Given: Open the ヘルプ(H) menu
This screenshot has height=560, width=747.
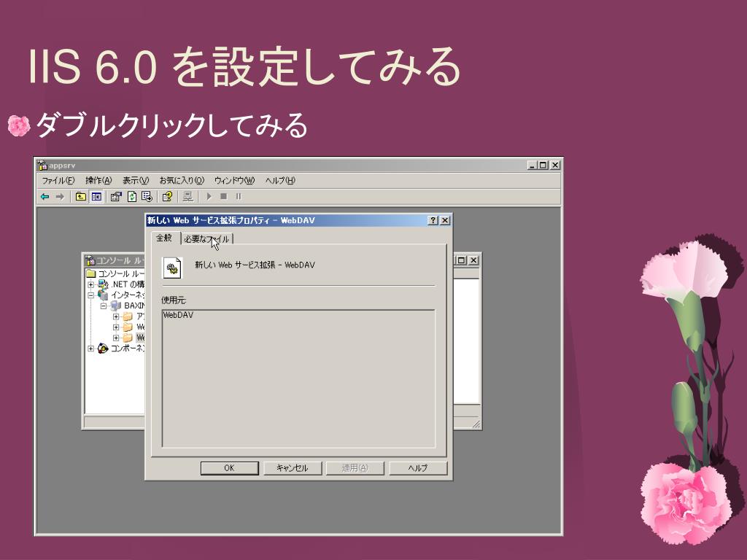Looking at the screenshot, I should (x=280, y=181).
